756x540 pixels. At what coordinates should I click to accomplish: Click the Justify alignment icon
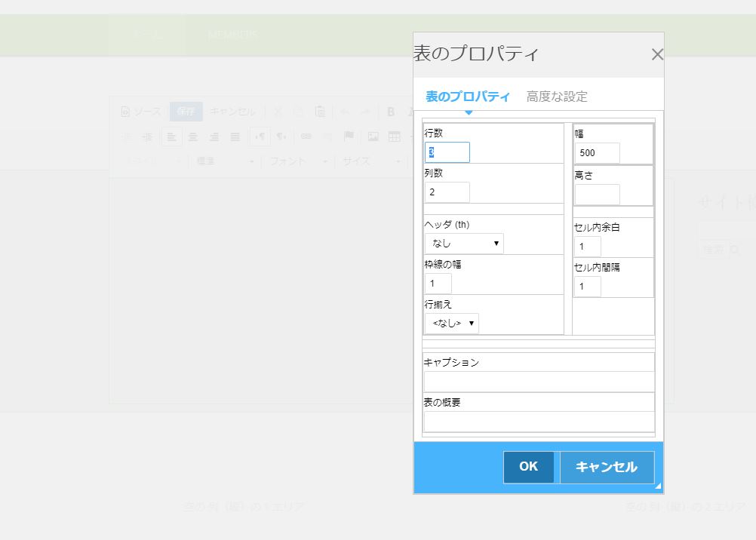click(x=235, y=137)
